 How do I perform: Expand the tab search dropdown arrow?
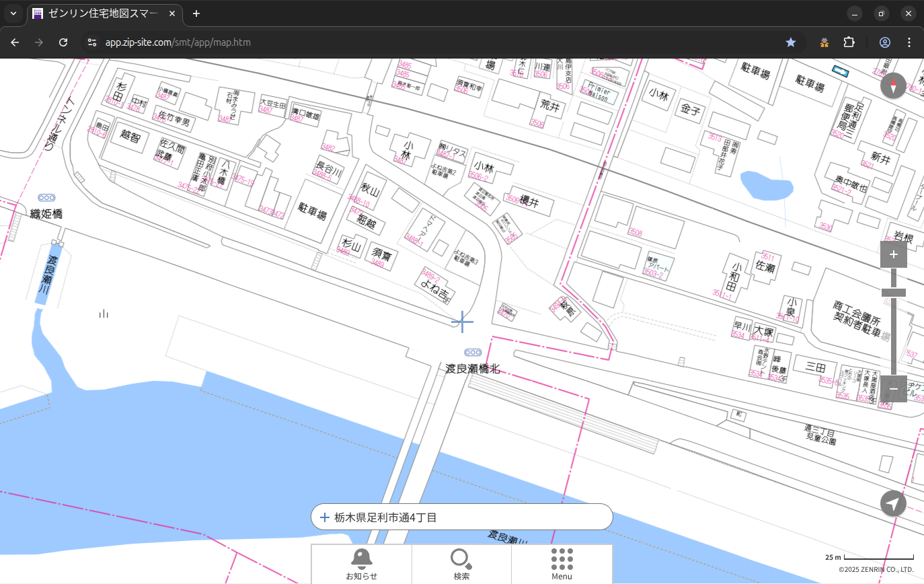click(x=13, y=13)
